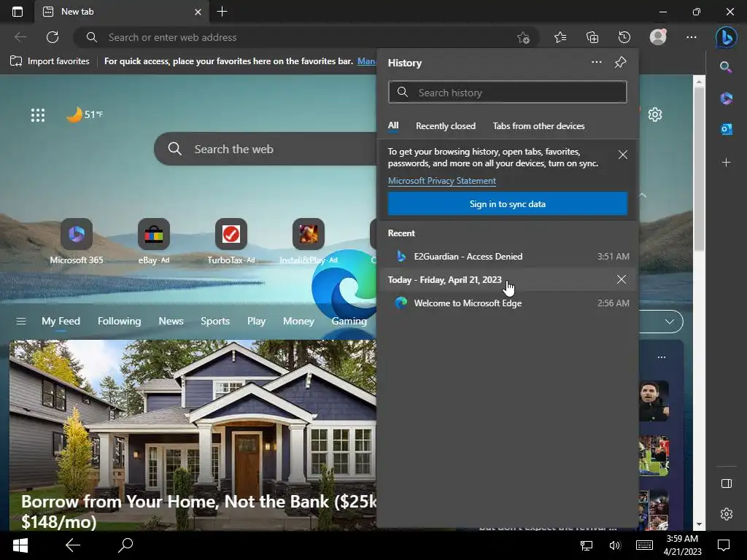
Task: Add a sidebar app with plus
Action: pos(726,163)
